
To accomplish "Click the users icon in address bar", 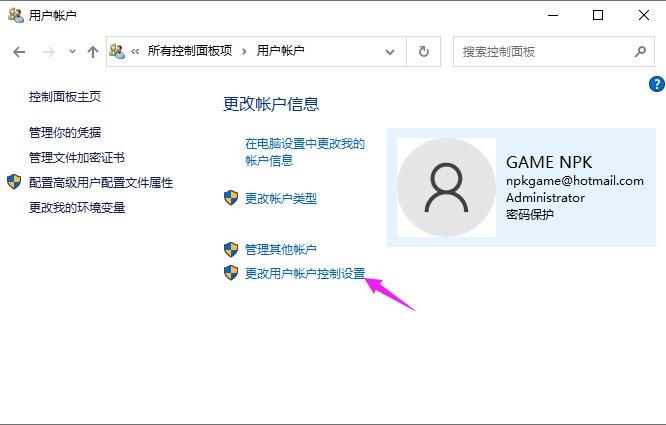I will (x=117, y=51).
